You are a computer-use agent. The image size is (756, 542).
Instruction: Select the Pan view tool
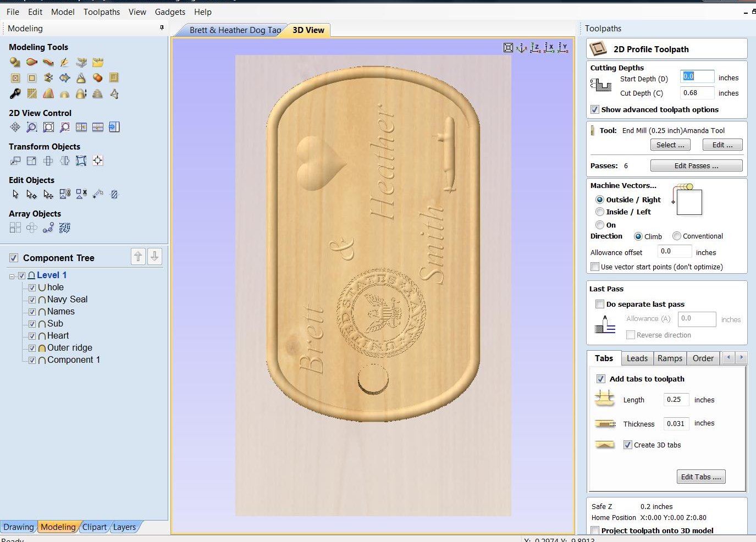15,127
